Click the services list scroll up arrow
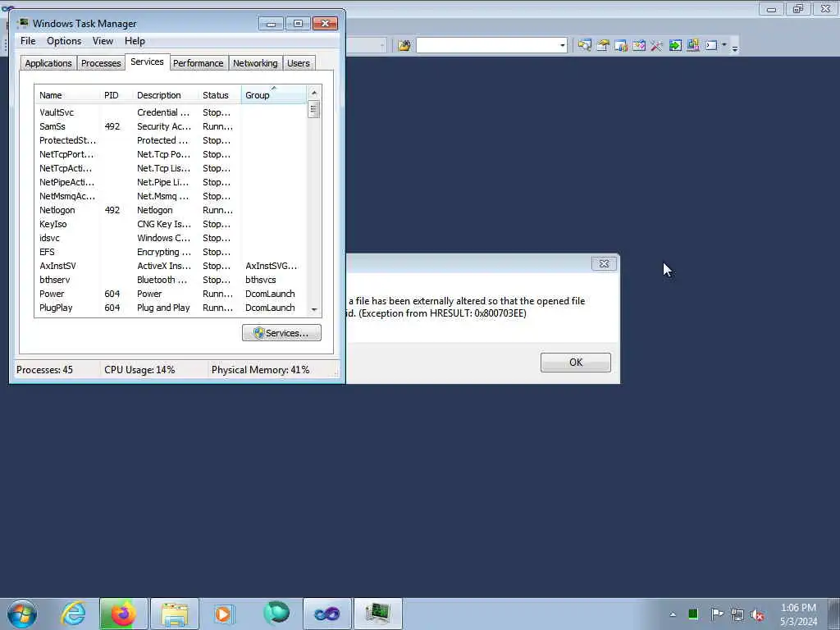Viewport: 840px width, 630px height. (x=314, y=93)
